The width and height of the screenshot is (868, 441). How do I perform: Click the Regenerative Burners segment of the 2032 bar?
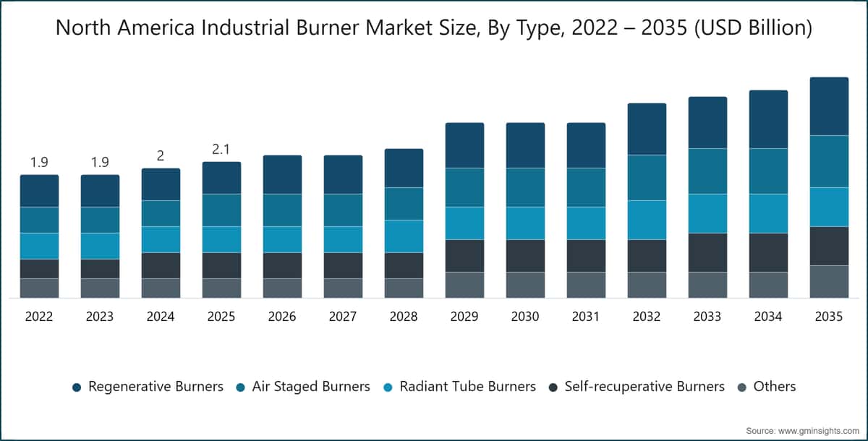coord(647,129)
